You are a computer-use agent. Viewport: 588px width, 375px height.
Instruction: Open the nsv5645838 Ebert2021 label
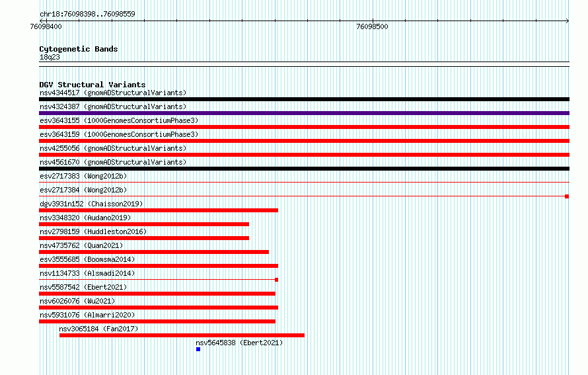[x=239, y=343]
